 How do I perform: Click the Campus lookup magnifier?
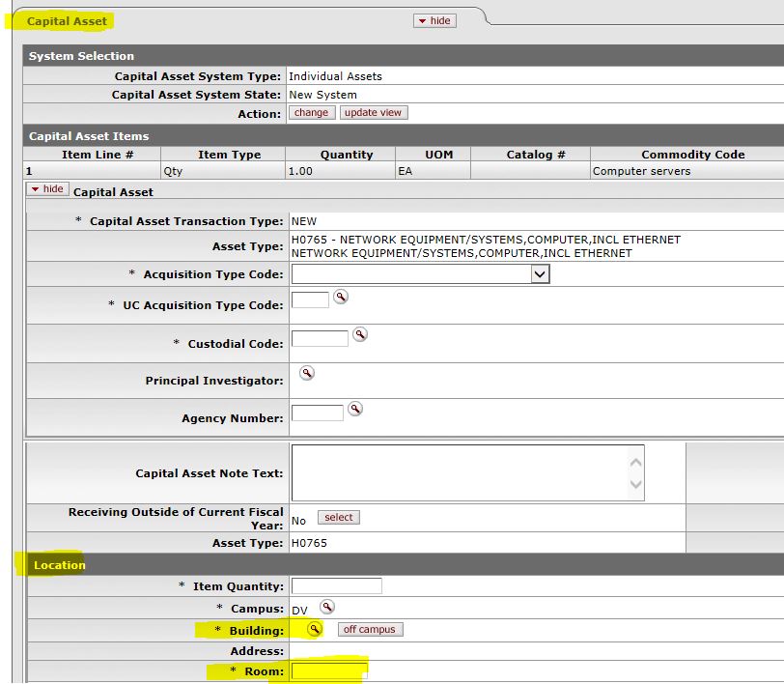click(327, 607)
